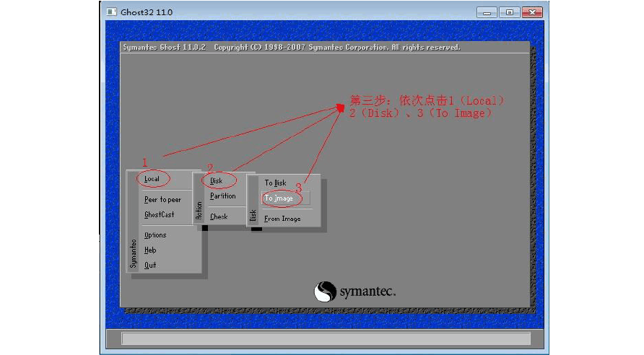Click the Ghost32 title bar app icon

click(x=111, y=12)
